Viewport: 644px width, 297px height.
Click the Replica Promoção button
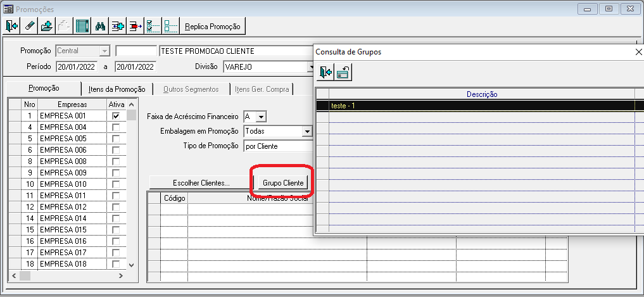[213, 27]
